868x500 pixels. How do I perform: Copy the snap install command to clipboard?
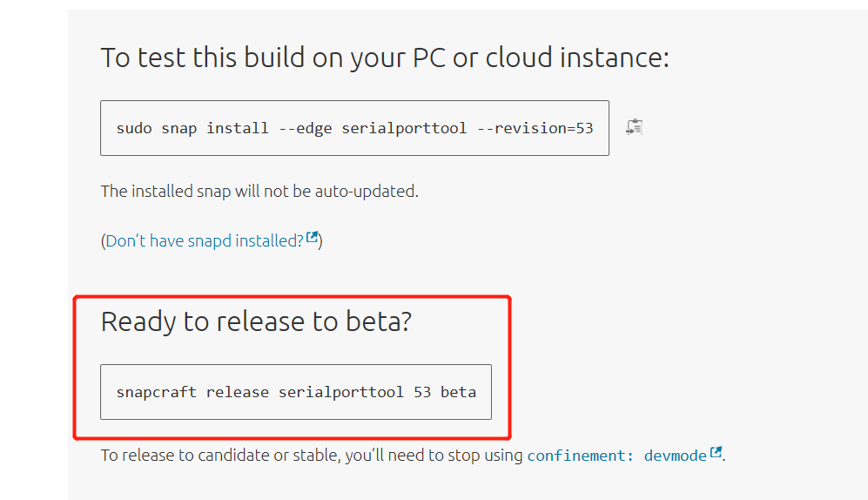click(x=634, y=127)
